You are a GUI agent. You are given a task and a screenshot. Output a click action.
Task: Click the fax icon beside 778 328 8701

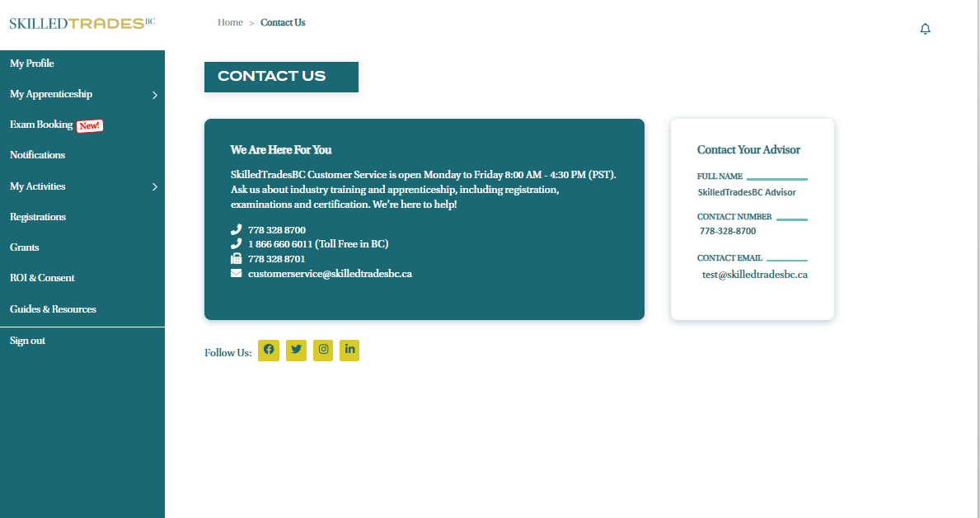coord(237,259)
